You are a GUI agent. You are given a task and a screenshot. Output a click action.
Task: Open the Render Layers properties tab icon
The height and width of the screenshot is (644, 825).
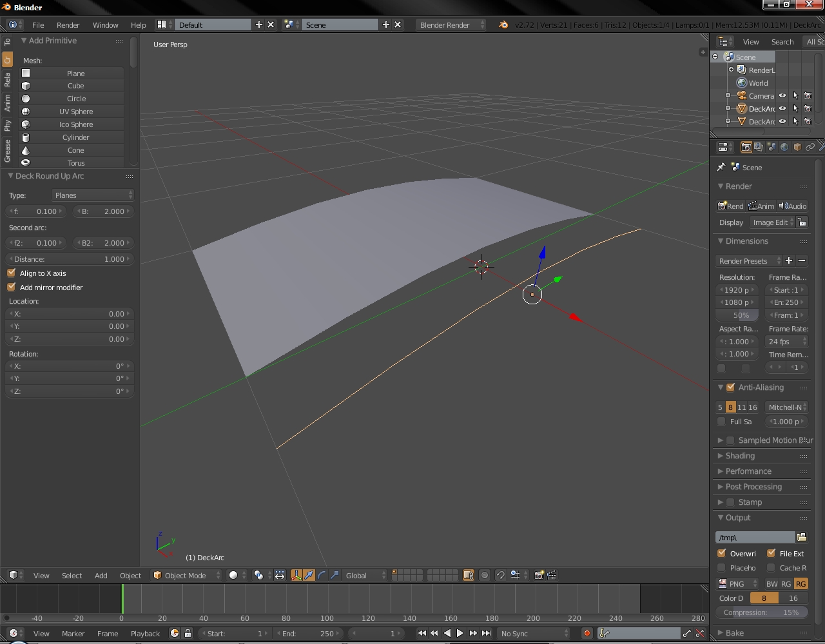[x=759, y=147]
